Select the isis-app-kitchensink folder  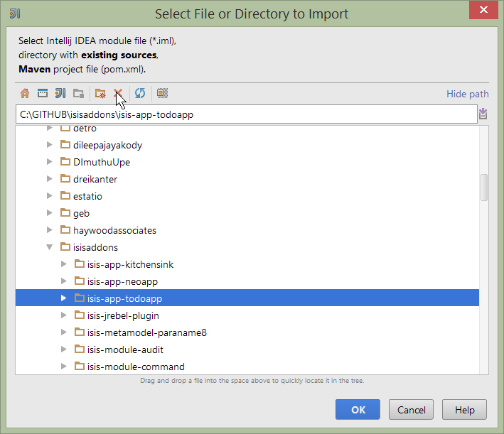[x=130, y=264]
